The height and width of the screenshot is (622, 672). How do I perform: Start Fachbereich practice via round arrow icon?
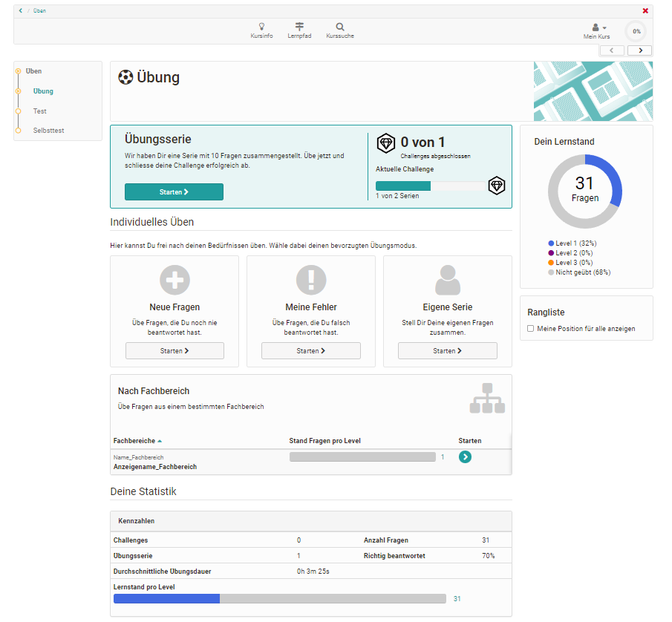click(465, 457)
